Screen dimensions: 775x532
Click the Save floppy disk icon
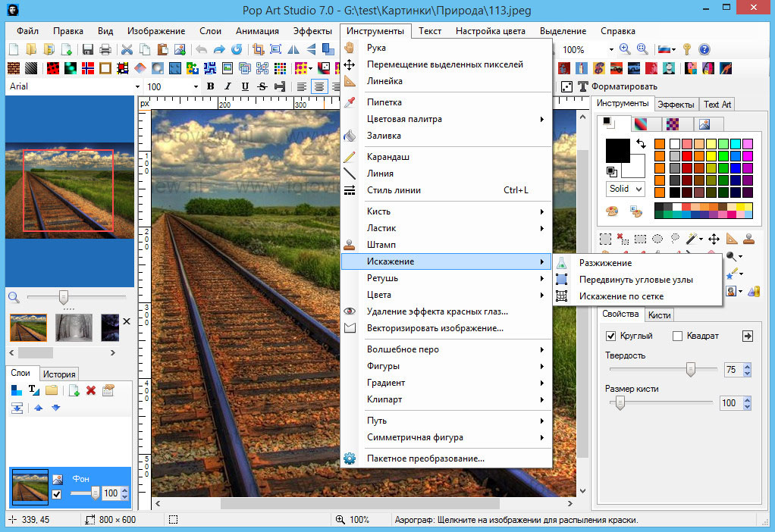88,50
